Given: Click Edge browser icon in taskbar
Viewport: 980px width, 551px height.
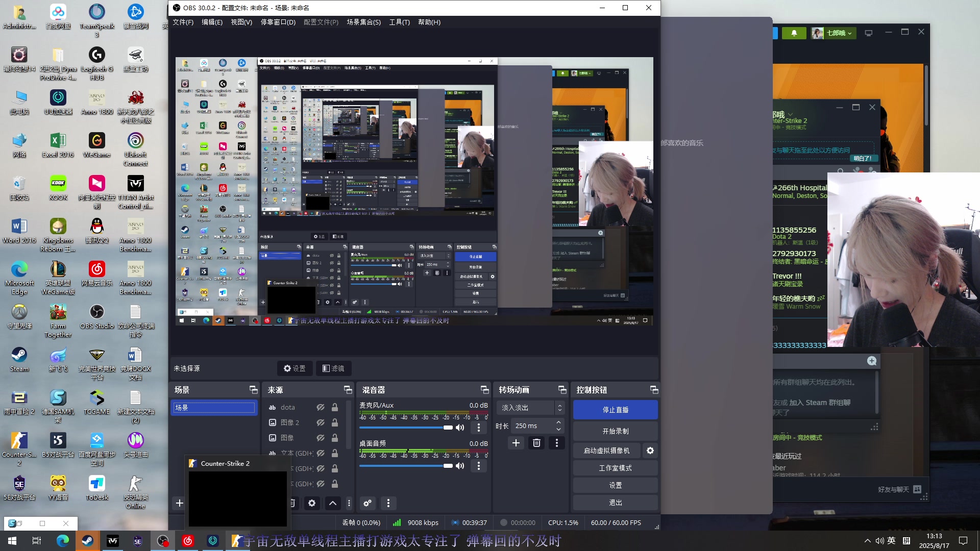Looking at the screenshot, I should pos(63,541).
